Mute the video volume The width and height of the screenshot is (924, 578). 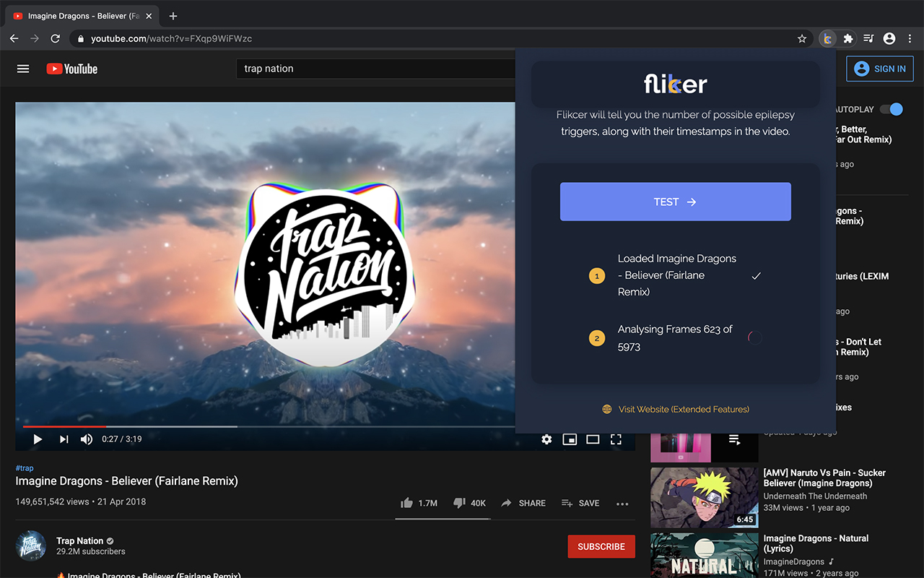[87, 439]
